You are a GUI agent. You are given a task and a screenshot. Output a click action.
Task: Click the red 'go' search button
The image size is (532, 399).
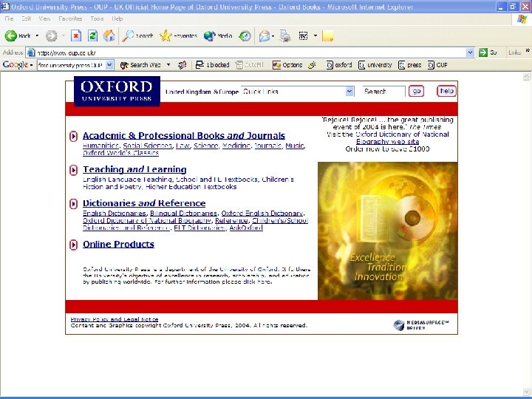pos(416,92)
